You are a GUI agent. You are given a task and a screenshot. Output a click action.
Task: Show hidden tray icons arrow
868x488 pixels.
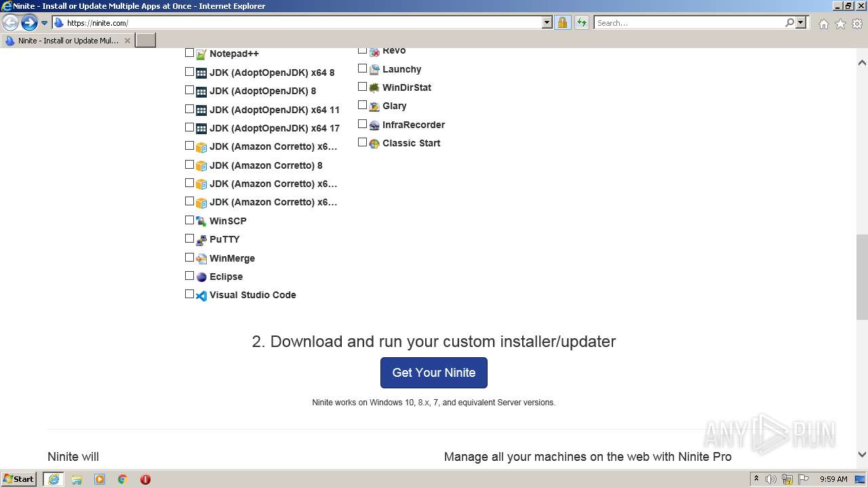click(x=757, y=479)
